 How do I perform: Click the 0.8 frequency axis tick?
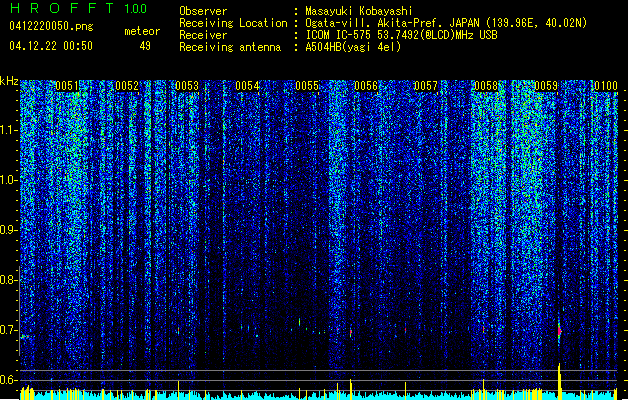(x=10, y=280)
